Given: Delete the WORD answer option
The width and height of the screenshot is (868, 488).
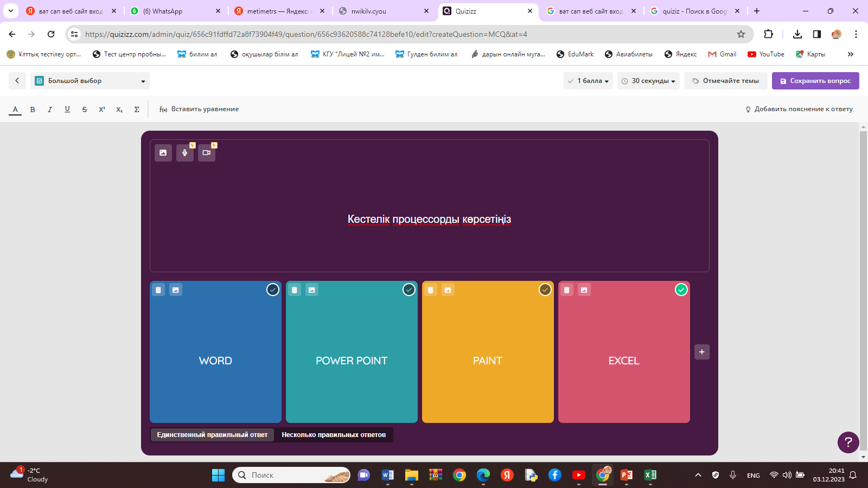Looking at the screenshot, I should pos(158,290).
